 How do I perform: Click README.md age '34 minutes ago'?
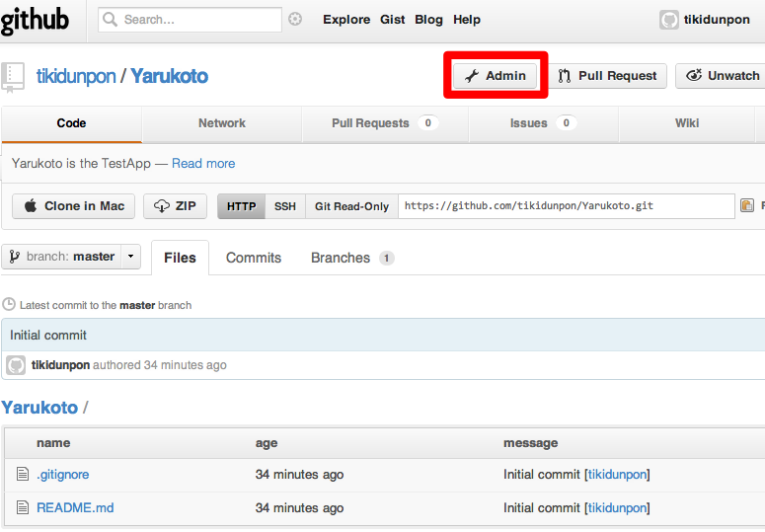point(299,507)
